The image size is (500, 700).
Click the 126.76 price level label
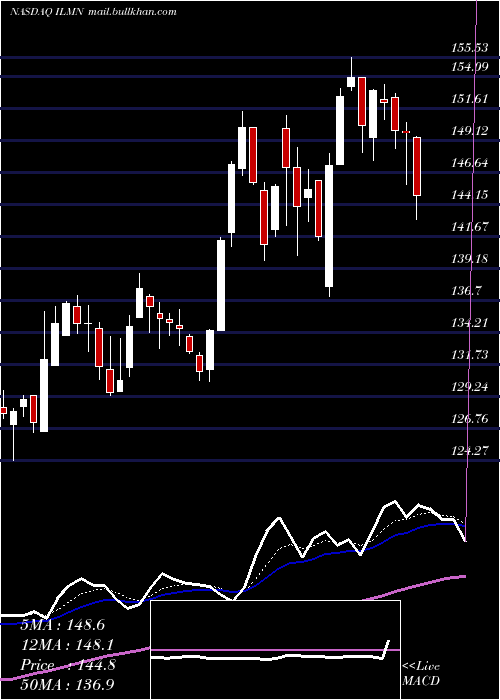(469, 419)
